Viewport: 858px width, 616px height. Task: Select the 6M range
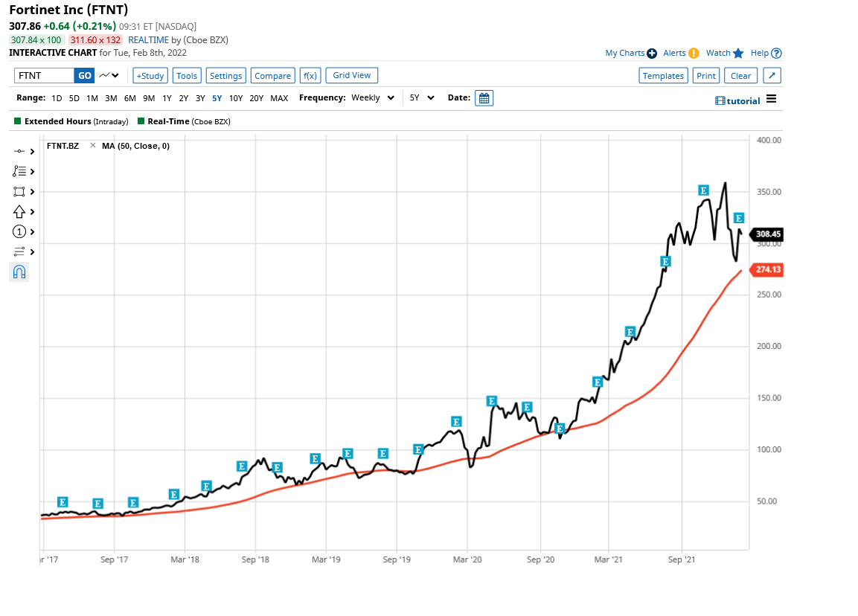point(130,98)
